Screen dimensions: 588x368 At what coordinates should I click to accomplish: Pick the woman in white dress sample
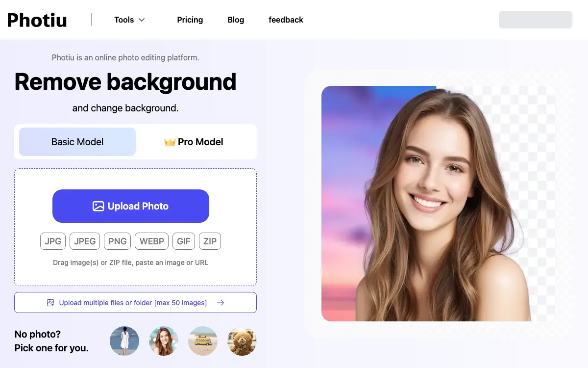tap(124, 341)
